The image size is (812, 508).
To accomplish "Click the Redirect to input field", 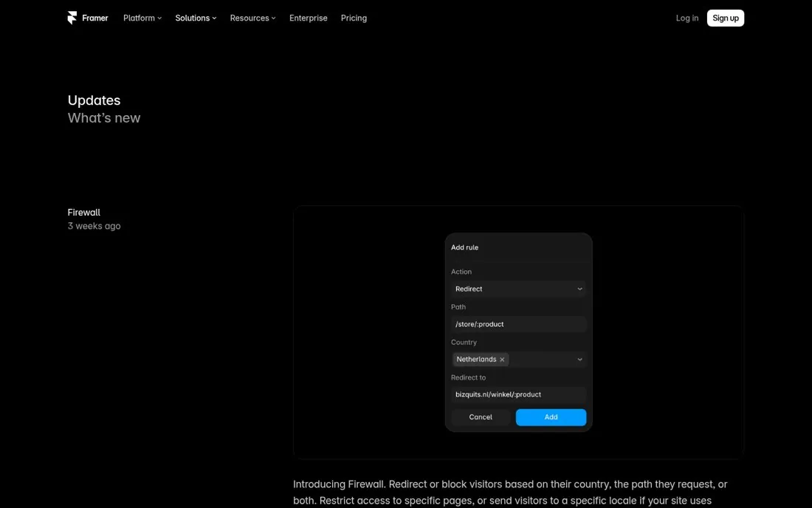I will [x=518, y=394].
